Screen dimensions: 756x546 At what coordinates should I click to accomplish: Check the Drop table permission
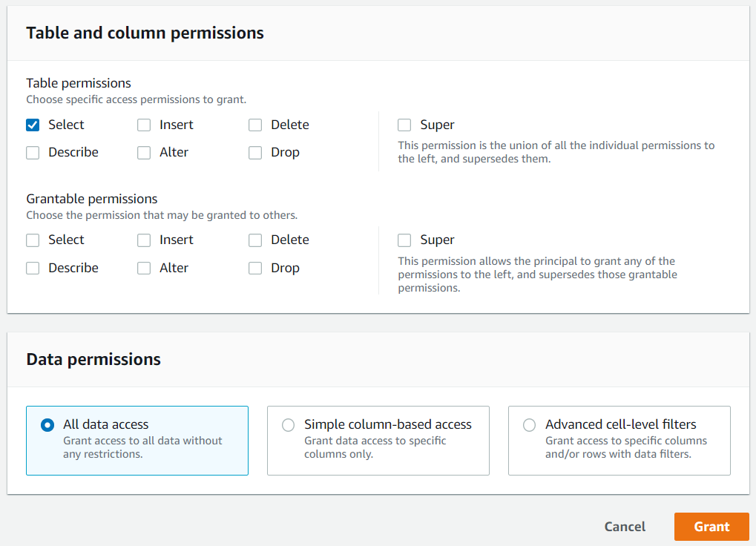(x=255, y=153)
